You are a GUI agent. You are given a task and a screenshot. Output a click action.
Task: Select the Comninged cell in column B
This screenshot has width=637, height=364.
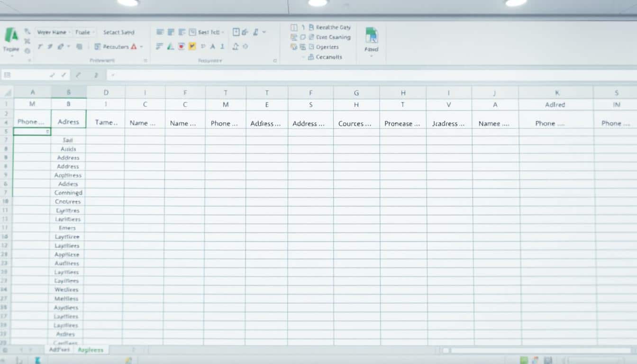coord(68,192)
